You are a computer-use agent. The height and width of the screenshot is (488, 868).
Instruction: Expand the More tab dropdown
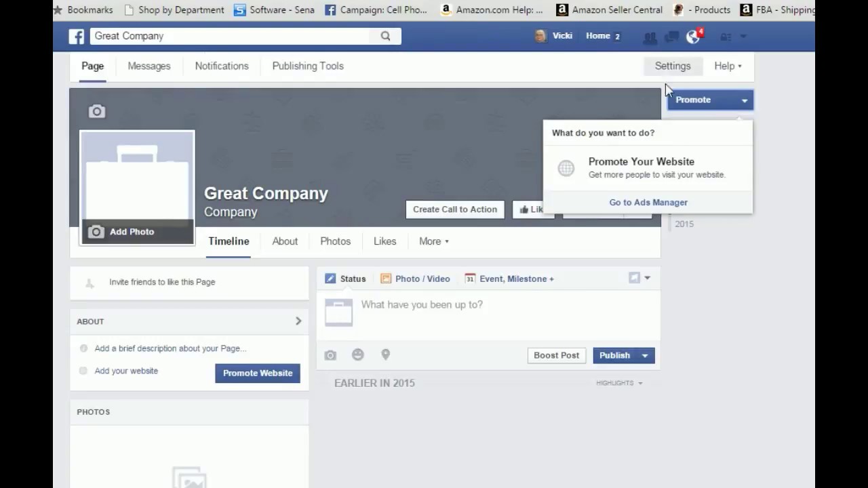(x=434, y=241)
